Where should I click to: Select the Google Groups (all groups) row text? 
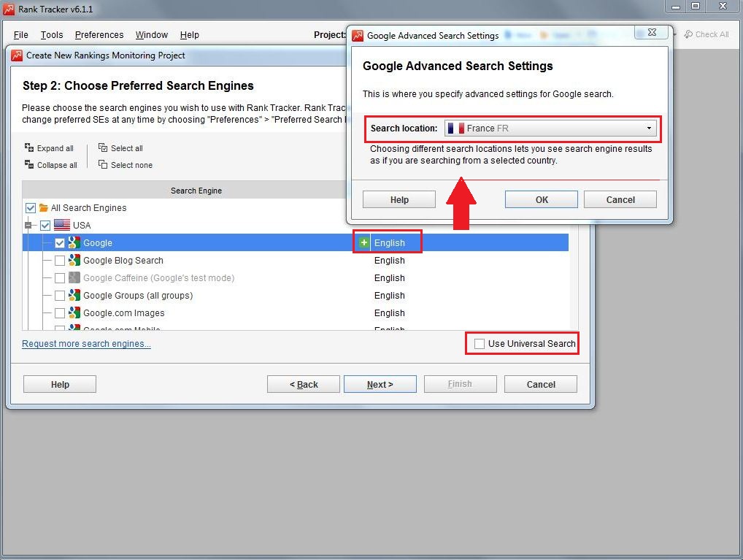coord(138,296)
